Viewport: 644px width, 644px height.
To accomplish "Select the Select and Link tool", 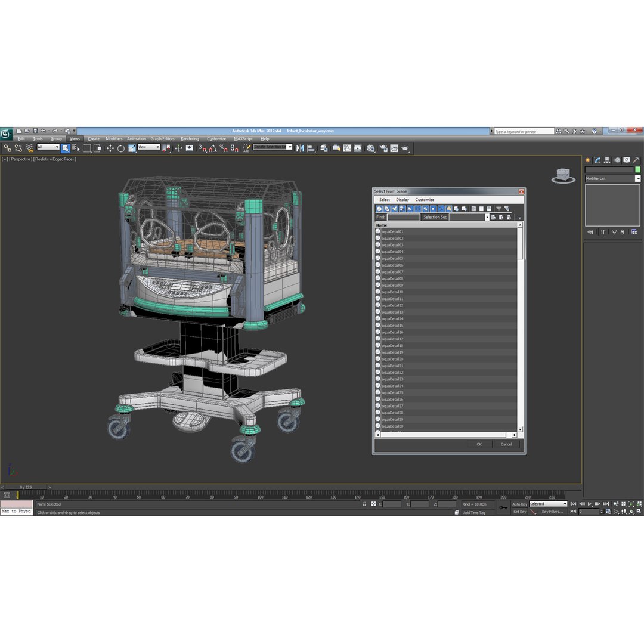I will [7, 148].
